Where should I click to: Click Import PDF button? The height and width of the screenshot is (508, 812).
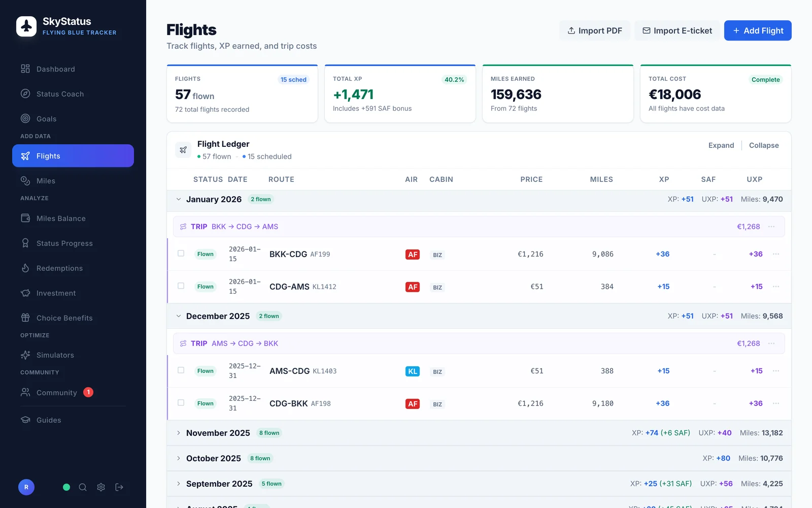[595, 30]
